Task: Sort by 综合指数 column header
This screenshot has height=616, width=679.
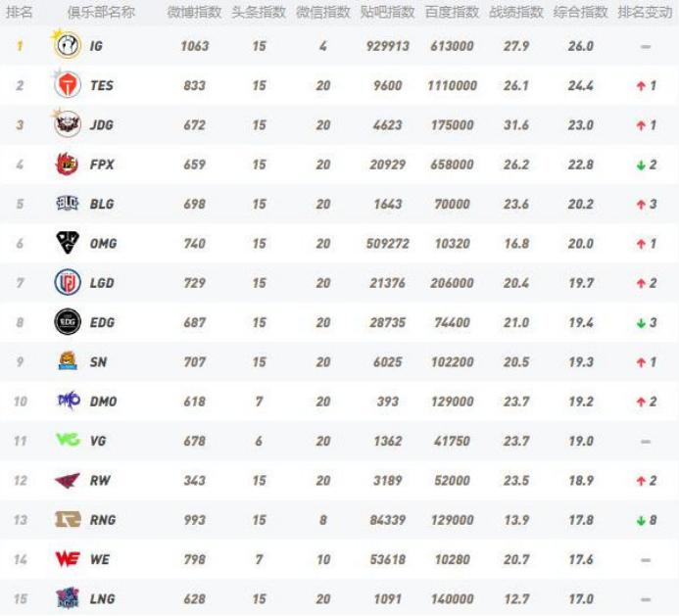Action: [581, 13]
